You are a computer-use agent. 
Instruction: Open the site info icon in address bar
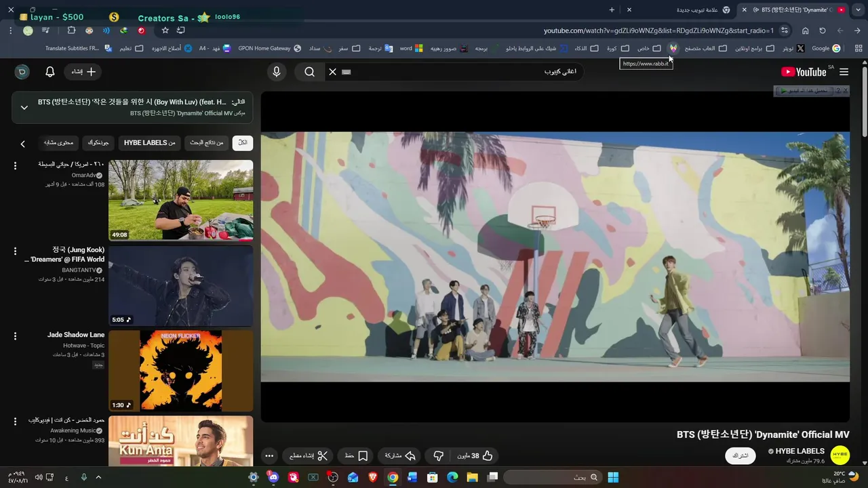coord(785,30)
